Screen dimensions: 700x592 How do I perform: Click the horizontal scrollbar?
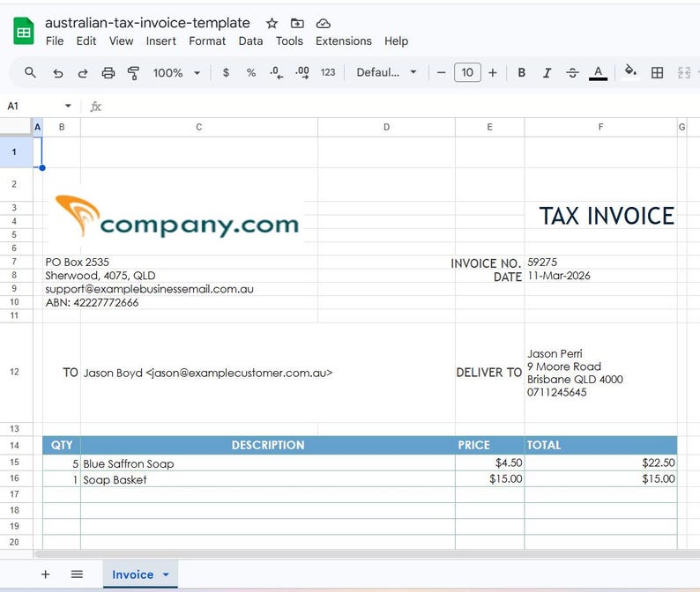coord(366,554)
